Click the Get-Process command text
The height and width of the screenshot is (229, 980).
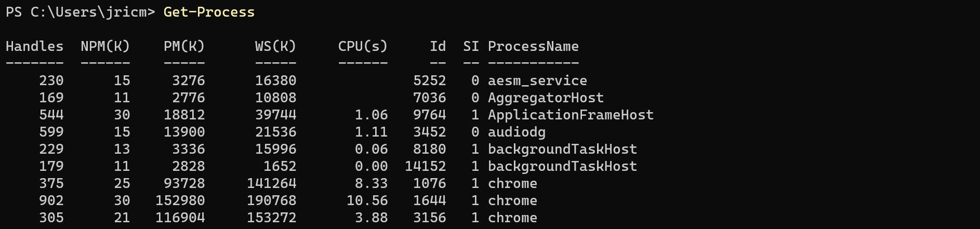[209, 12]
